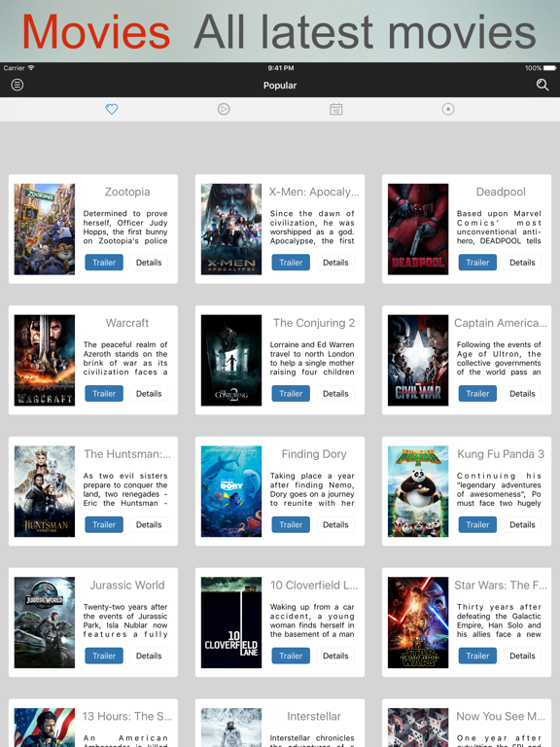The width and height of the screenshot is (560, 747).
Task: Play the Jurassic World trailer
Action: click(x=104, y=656)
